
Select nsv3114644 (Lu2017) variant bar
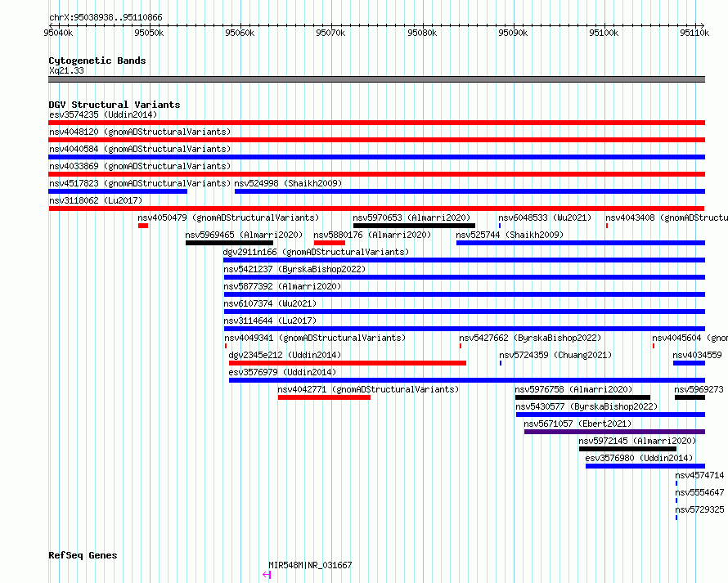(x=465, y=329)
